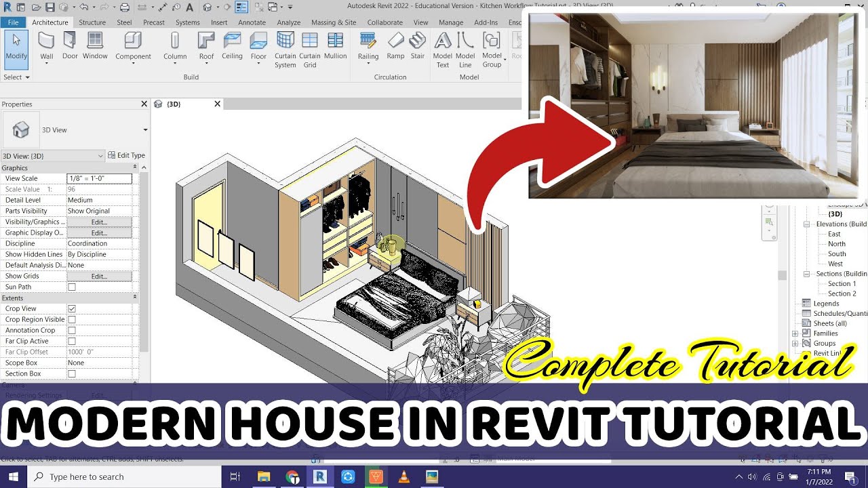This screenshot has width=868, height=488.
Task: Choose the Model Line tool
Action: pyautogui.click(x=465, y=50)
